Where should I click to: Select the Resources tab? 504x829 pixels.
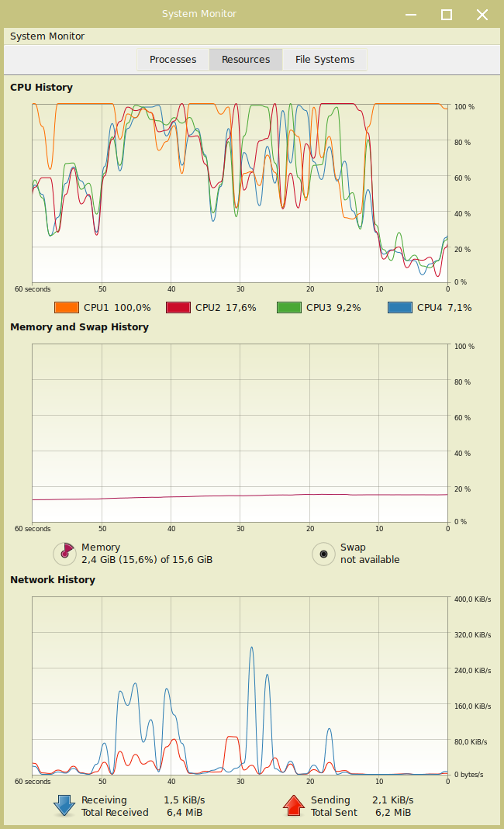pyautogui.click(x=246, y=59)
